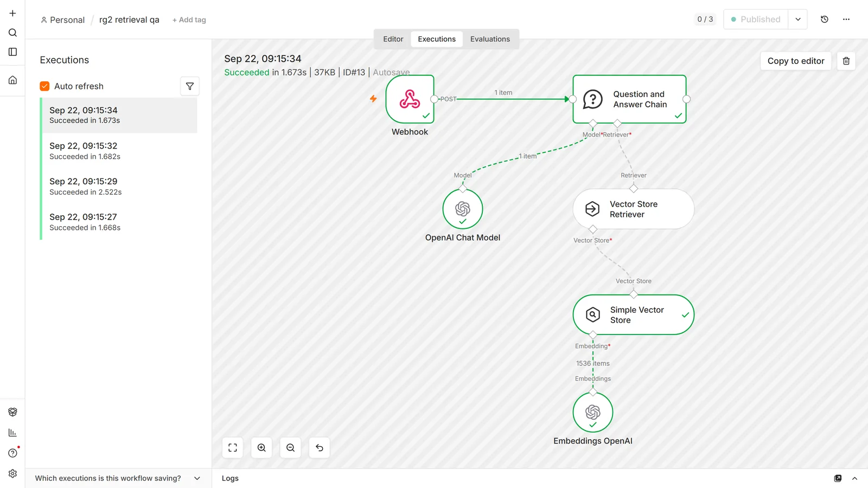This screenshot has height=488, width=868.
Task: Select the Embeddings OpenAI node
Action: (x=593, y=413)
